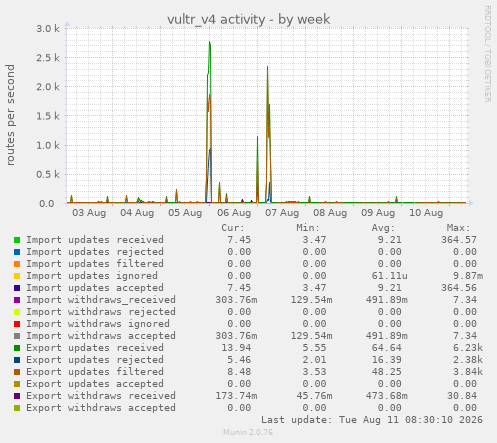
Task: Click the 2.38k max value
Action: tap(468, 360)
